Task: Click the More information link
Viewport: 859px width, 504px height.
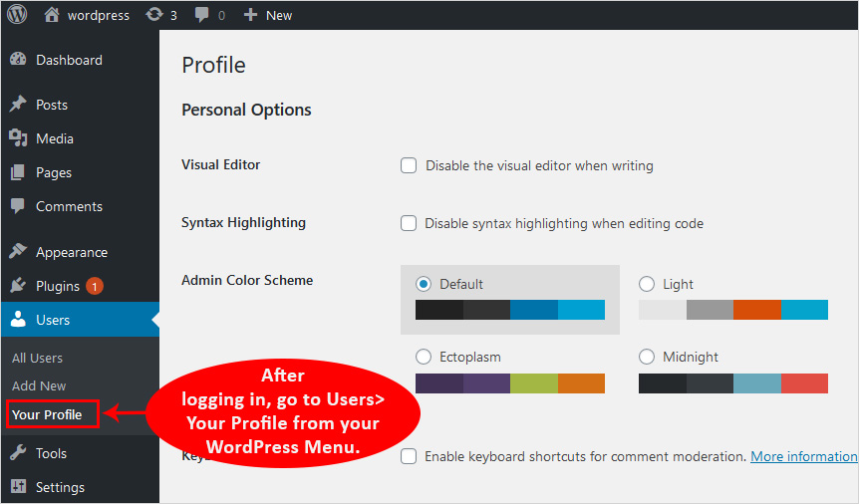Action: (x=803, y=456)
